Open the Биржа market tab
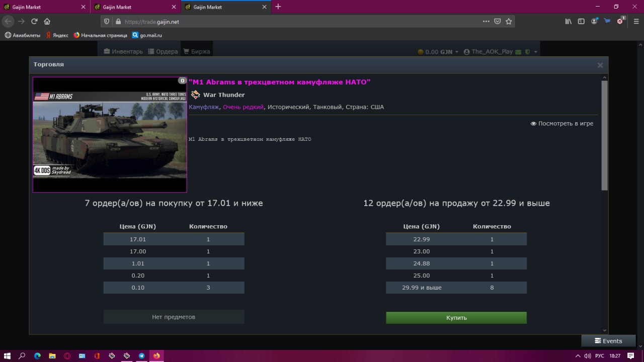This screenshot has height=362, width=644. (197, 52)
